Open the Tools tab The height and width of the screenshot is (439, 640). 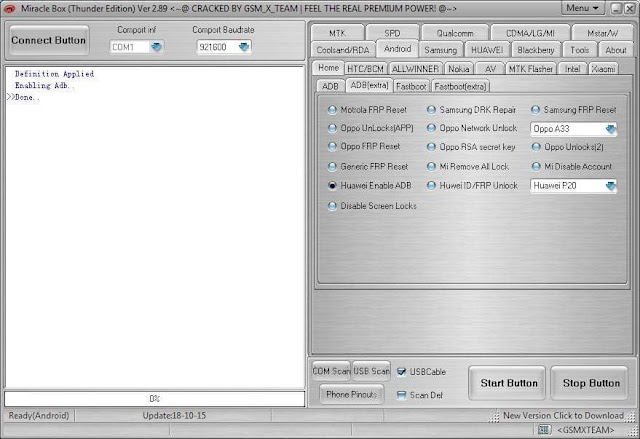click(580, 50)
